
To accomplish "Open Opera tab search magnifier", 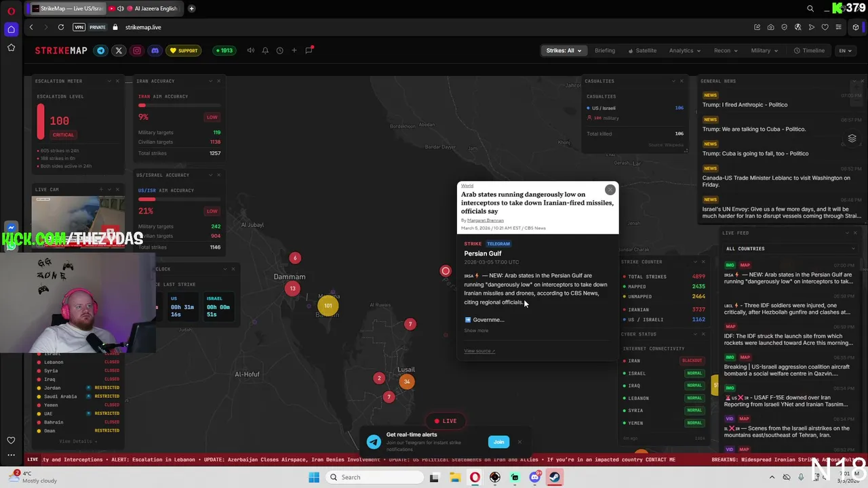I will [810, 8].
